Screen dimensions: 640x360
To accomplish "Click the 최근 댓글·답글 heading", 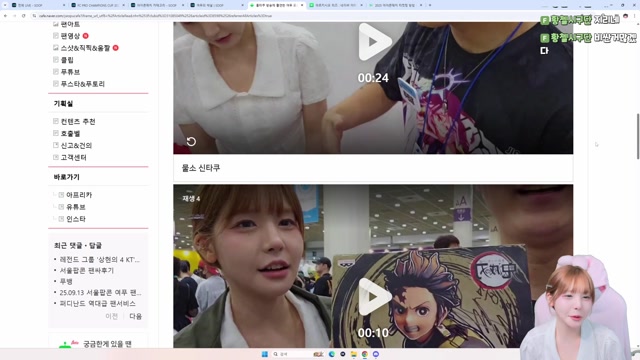I will (x=78, y=246).
